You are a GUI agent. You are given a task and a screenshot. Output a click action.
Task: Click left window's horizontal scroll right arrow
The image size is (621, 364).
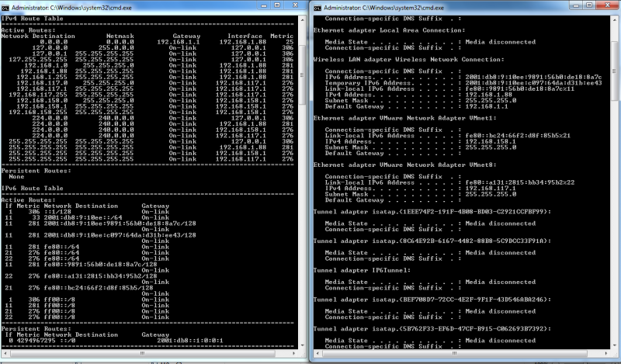(x=294, y=353)
